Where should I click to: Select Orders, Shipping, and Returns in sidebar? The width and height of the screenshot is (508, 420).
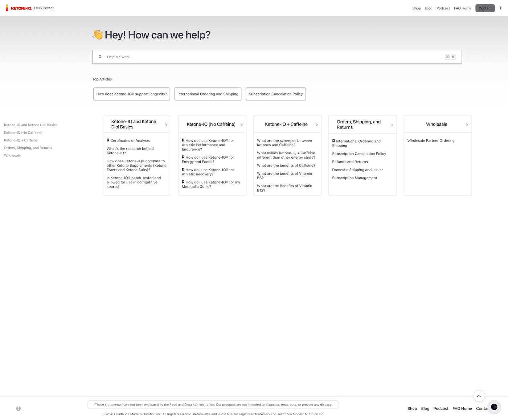tap(28, 148)
